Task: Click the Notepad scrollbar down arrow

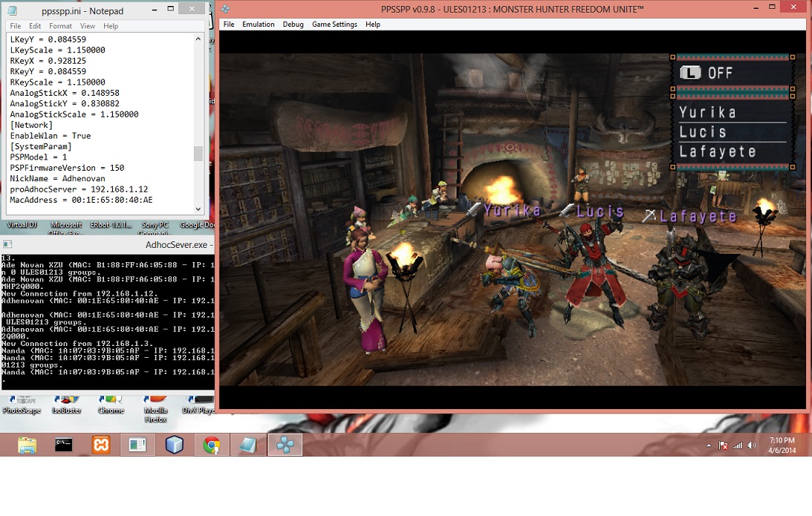Action: pos(198,209)
